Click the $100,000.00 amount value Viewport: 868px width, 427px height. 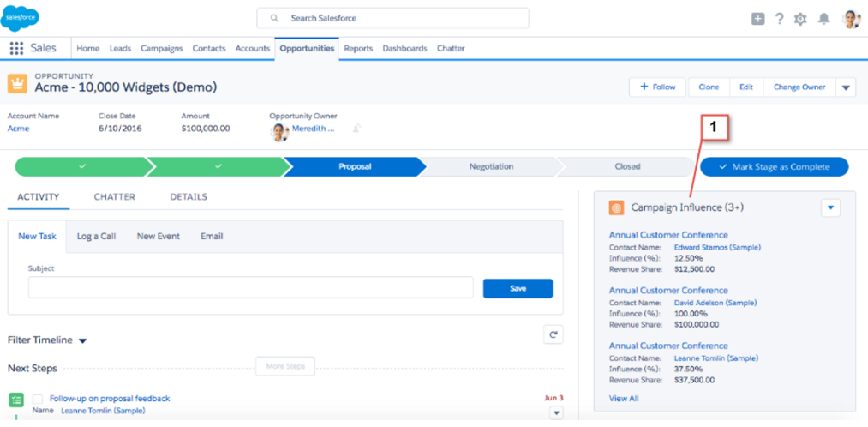coord(206,129)
